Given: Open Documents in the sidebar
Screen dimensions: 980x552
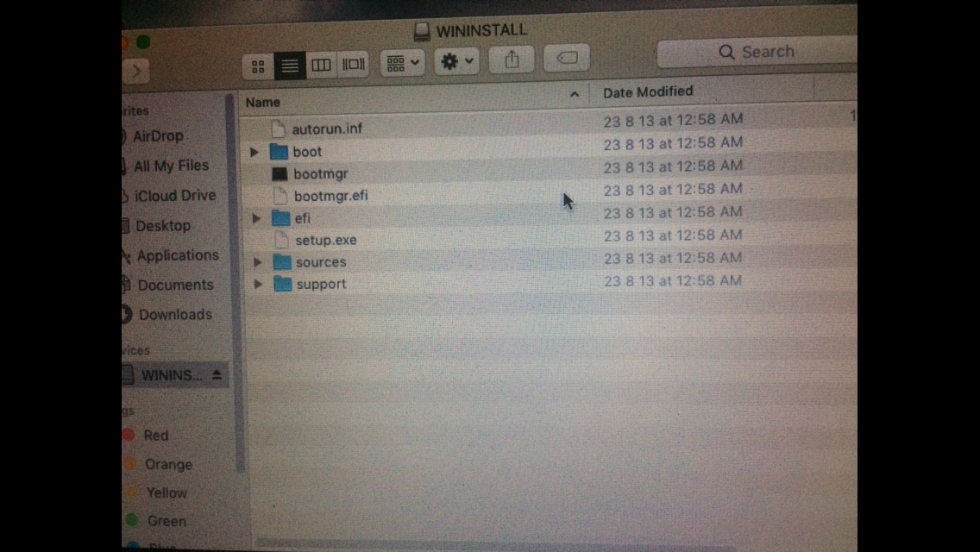Looking at the screenshot, I should coord(176,285).
